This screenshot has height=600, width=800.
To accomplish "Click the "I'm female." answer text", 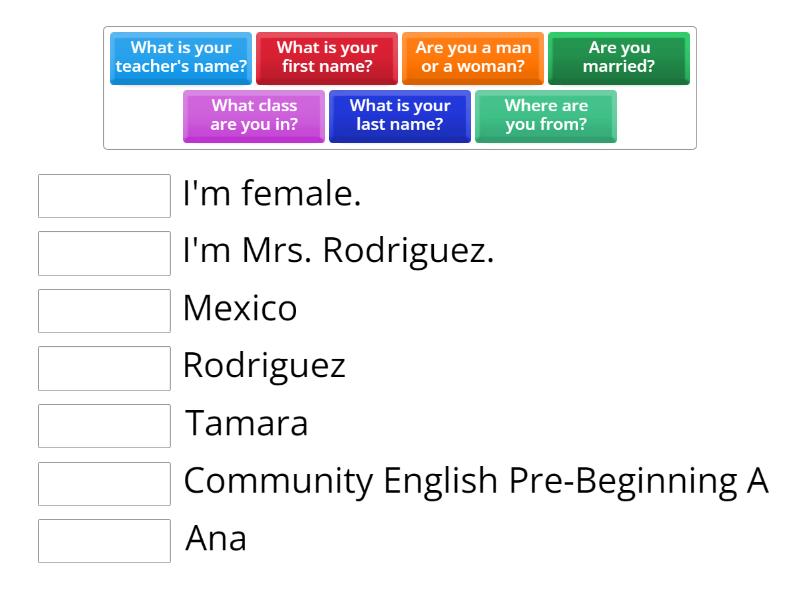I will (271, 195).
